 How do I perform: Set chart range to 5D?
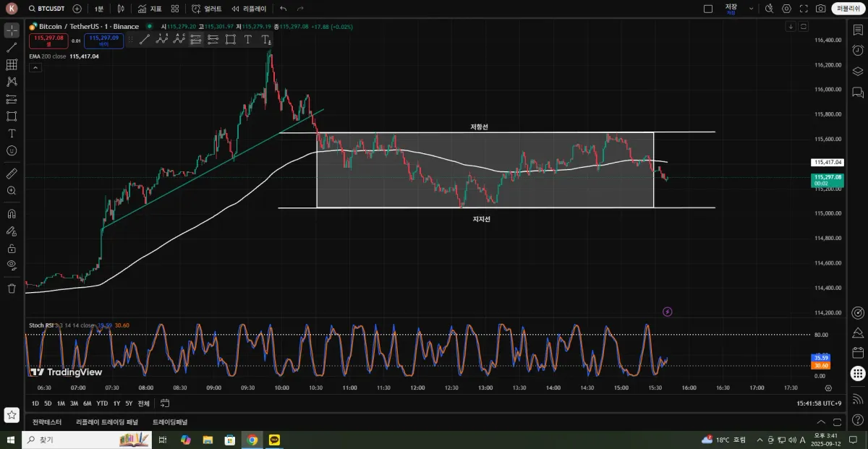tap(48, 403)
